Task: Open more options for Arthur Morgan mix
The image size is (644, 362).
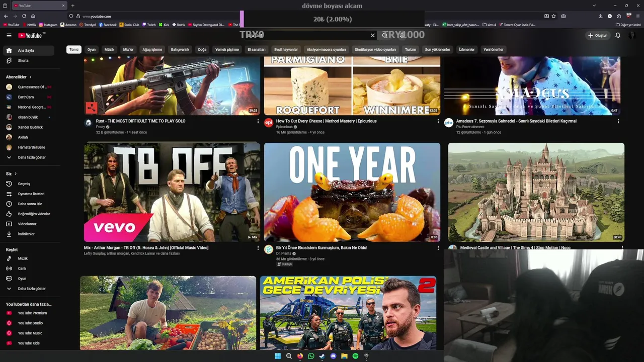Action: tap(258, 248)
